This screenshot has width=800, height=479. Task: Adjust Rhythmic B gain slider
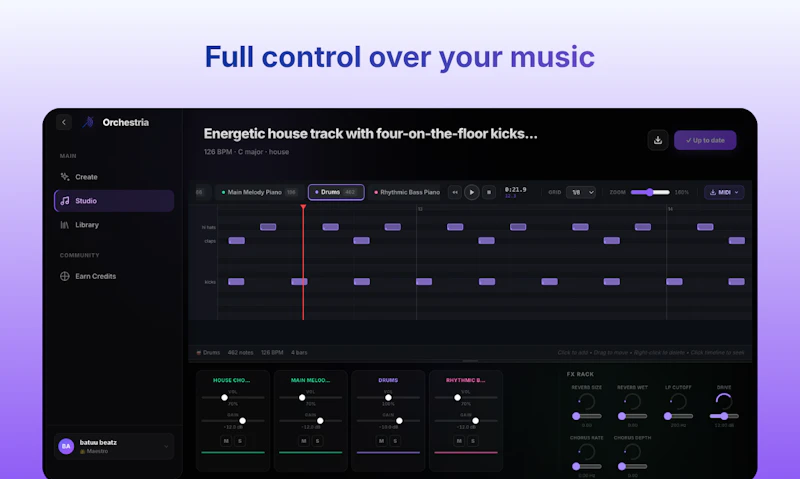click(466, 421)
